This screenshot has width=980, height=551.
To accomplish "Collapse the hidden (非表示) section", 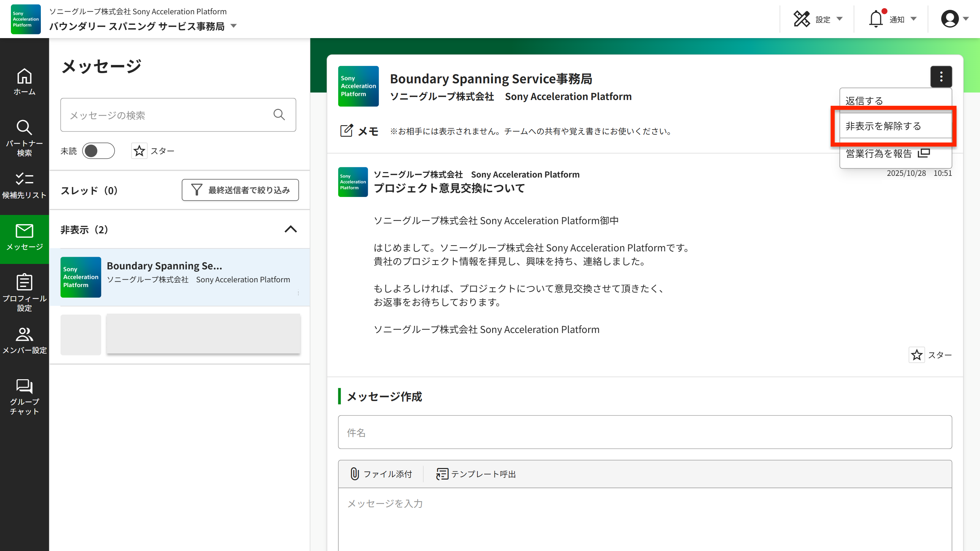I will pyautogui.click(x=291, y=229).
